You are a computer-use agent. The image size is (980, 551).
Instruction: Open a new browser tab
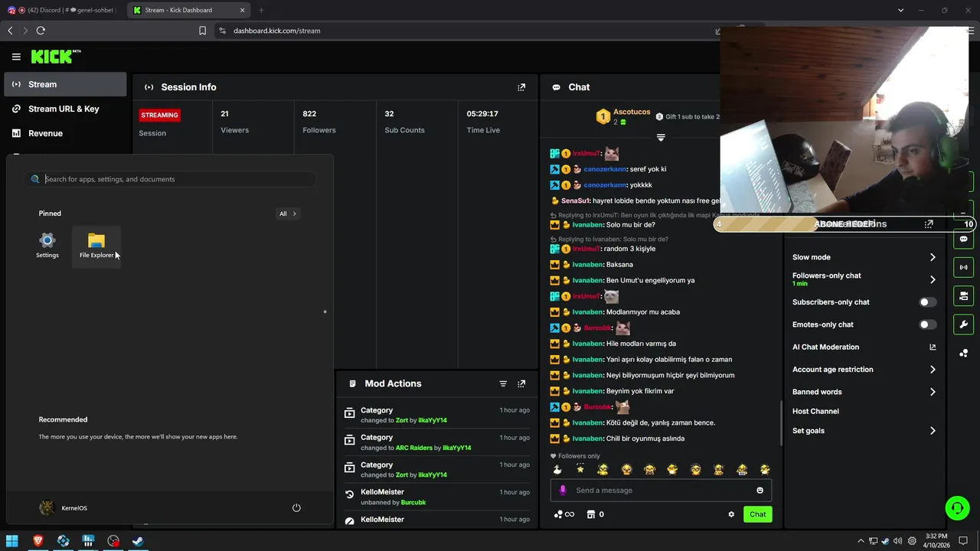pyautogui.click(x=261, y=10)
